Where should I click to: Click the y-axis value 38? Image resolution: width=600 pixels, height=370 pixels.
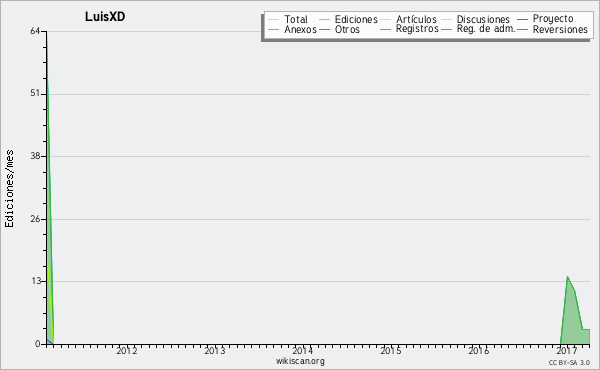tap(35, 156)
